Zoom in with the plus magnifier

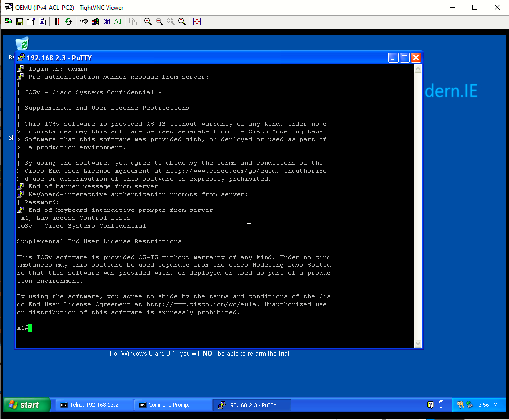coord(148,22)
